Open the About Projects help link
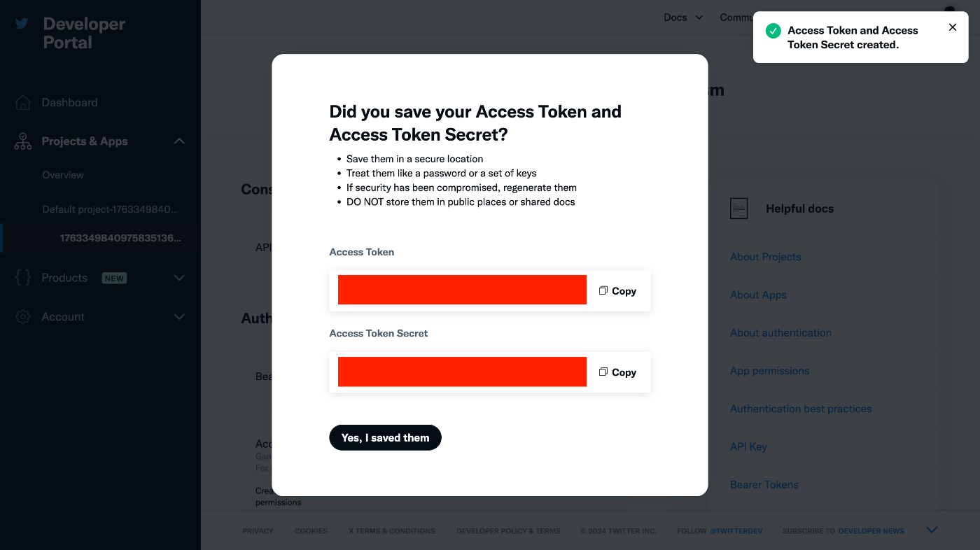Screen dimensions: 980x550 765,257
